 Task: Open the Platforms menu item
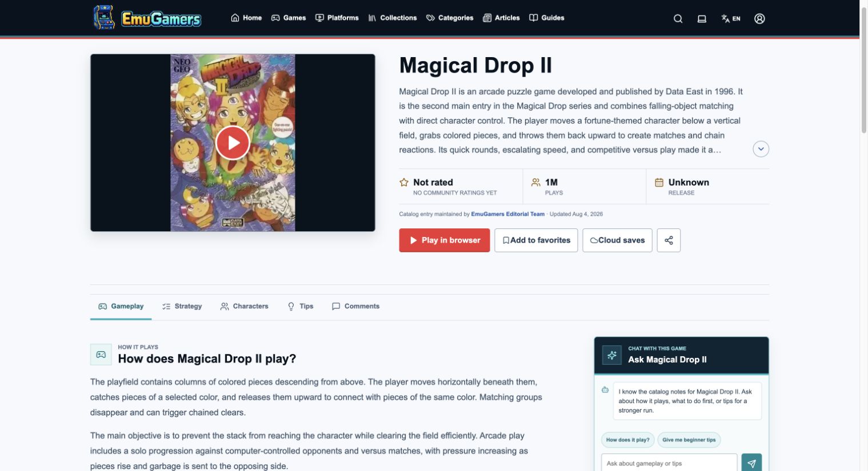(x=337, y=18)
